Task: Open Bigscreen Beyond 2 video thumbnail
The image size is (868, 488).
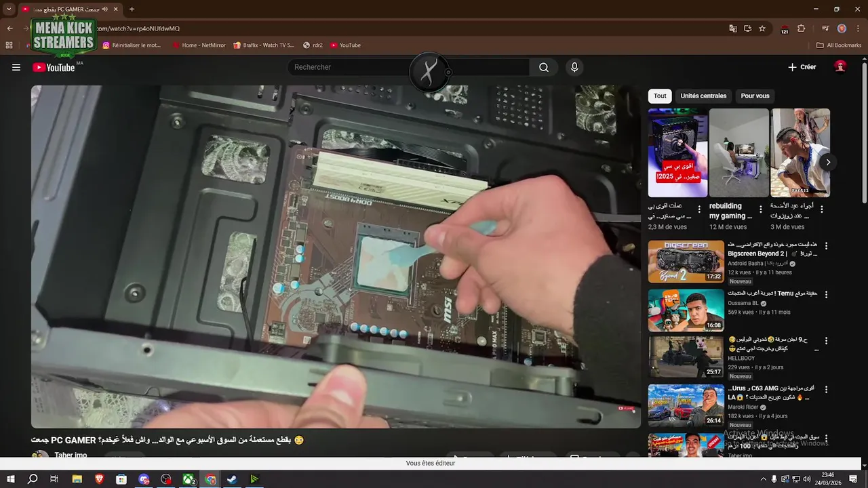Action: coord(686,262)
